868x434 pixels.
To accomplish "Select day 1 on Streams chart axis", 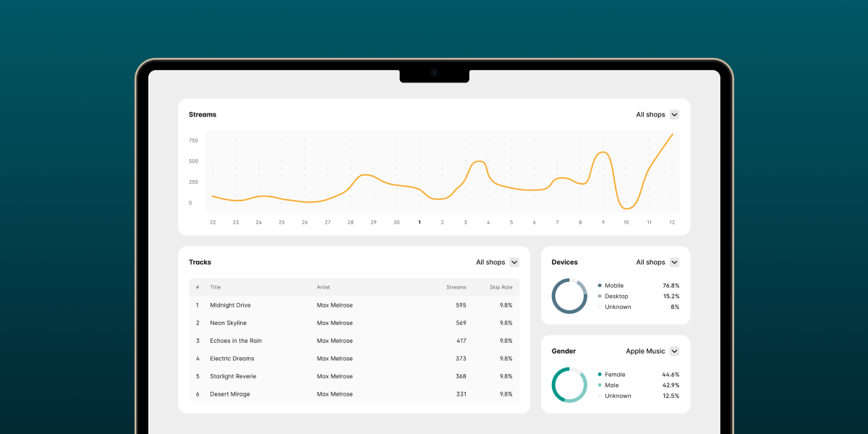I will 420,222.
